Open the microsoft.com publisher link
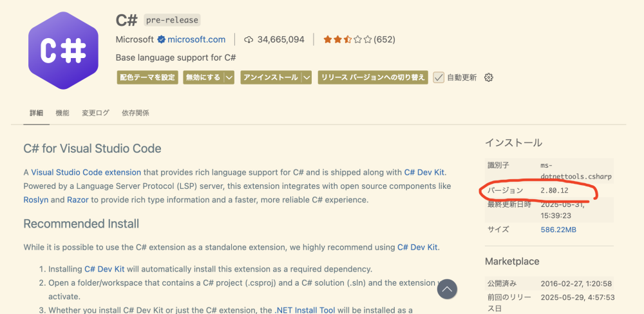Screen dimensions: 644x314 tap(196, 39)
